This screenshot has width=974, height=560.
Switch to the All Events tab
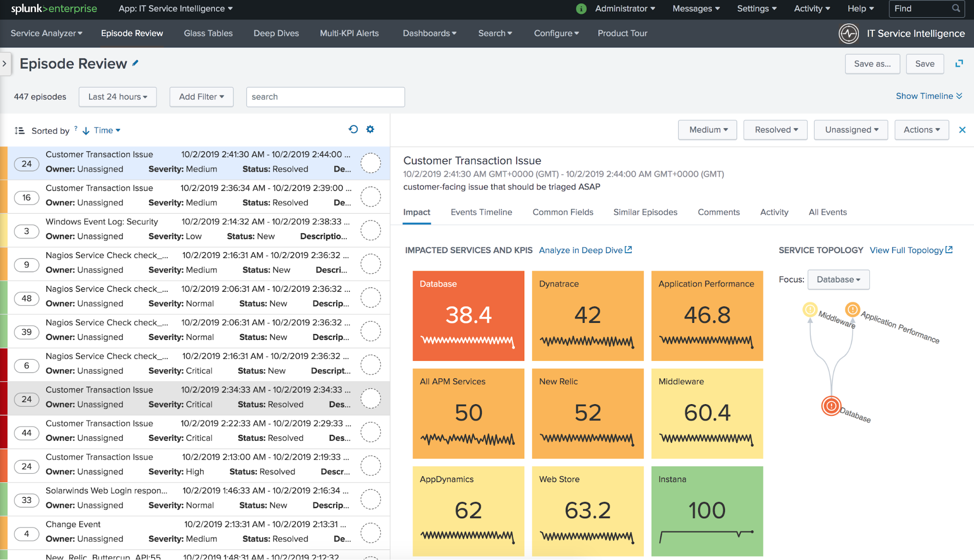pos(827,212)
